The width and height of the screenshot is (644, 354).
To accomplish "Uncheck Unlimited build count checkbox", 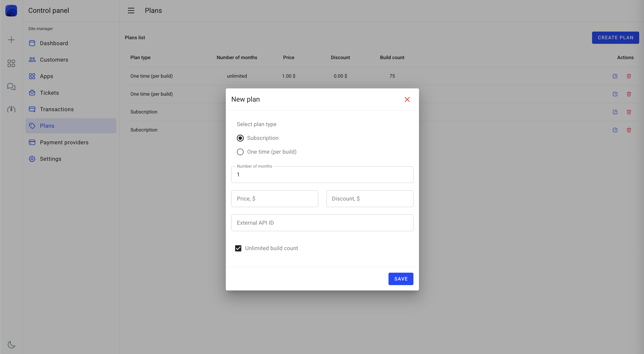I will tap(238, 248).
